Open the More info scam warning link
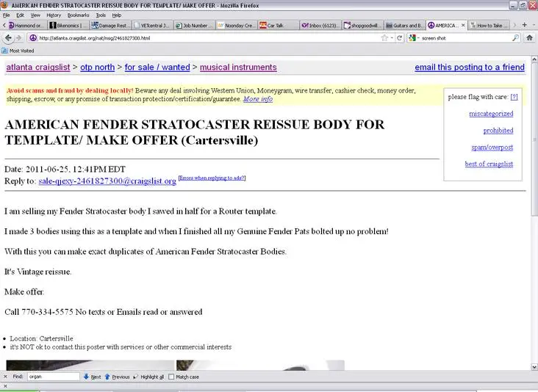This screenshot has height=392, width=538. (x=258, y=99)
